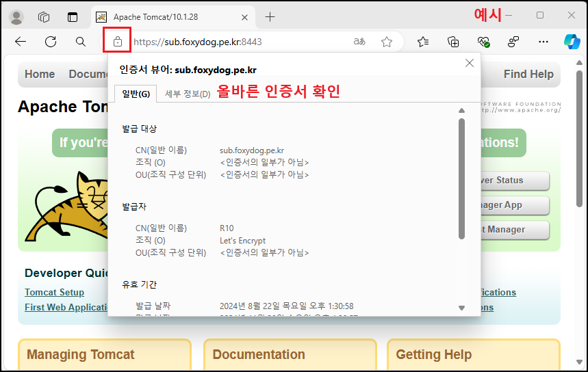The image size is (588, 372).
Task: Click the certificate dialog scrollbar thumb
Action: point(461,178)
